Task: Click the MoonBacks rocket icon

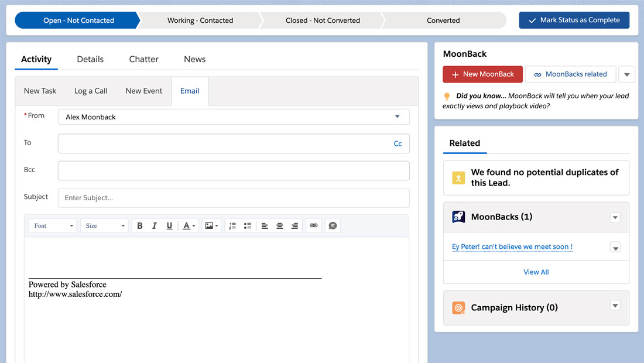Action: point(458,217)
